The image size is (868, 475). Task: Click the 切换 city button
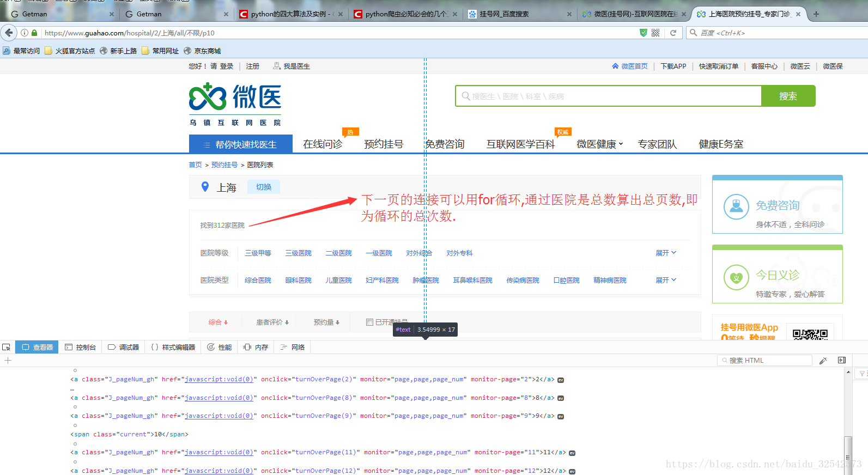pyautogui.click(x=264, y=187)
